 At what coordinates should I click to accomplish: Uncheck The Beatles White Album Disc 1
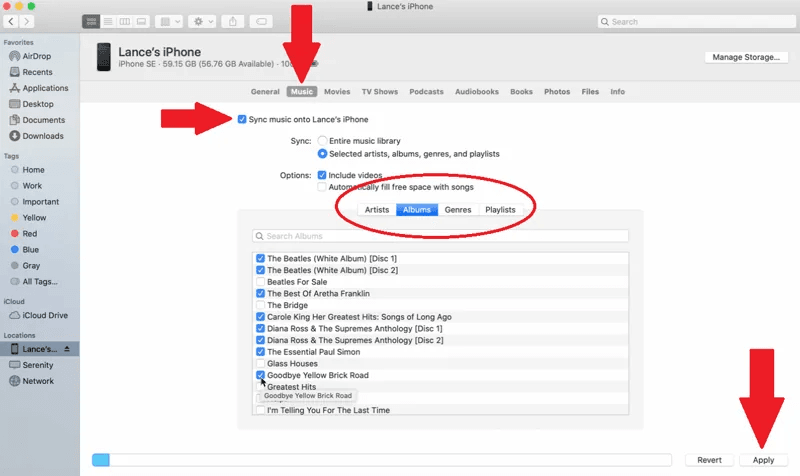click(261, 258)
